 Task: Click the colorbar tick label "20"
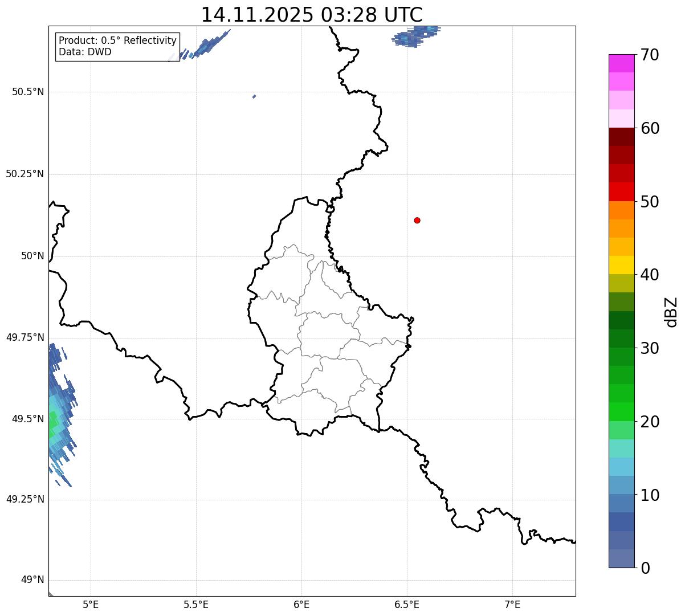(x=649, y=422)
